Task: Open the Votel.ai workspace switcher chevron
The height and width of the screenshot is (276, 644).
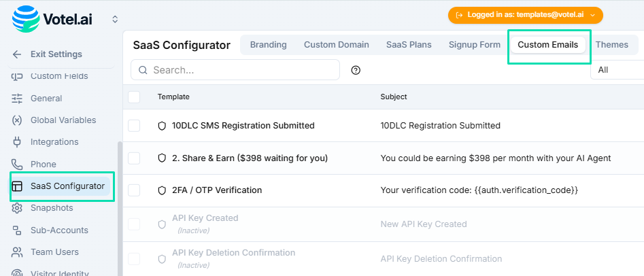Action: [115, 19]
